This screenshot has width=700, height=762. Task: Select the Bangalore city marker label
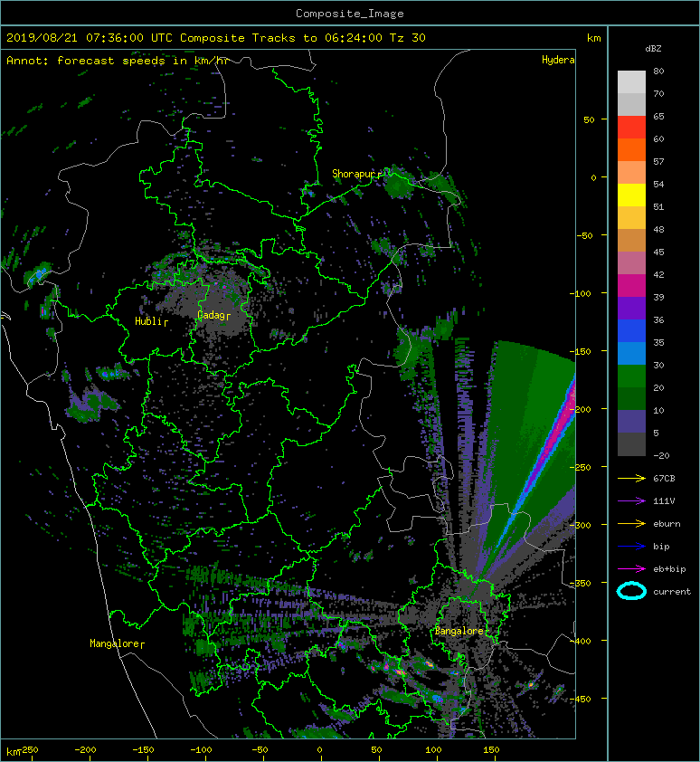tap(460, 631)
